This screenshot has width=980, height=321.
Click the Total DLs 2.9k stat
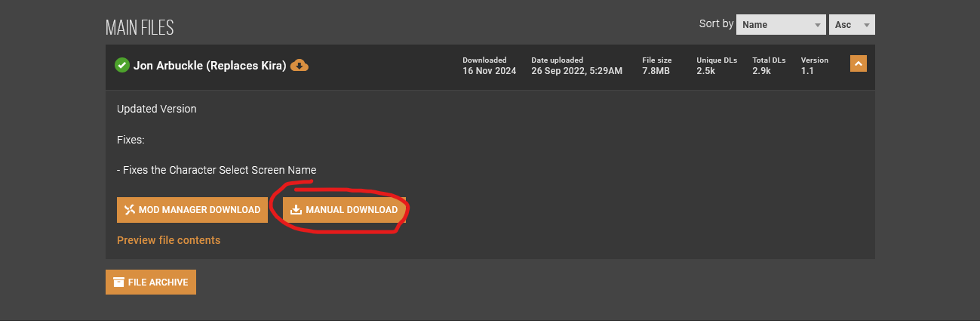tap(769, 66)
